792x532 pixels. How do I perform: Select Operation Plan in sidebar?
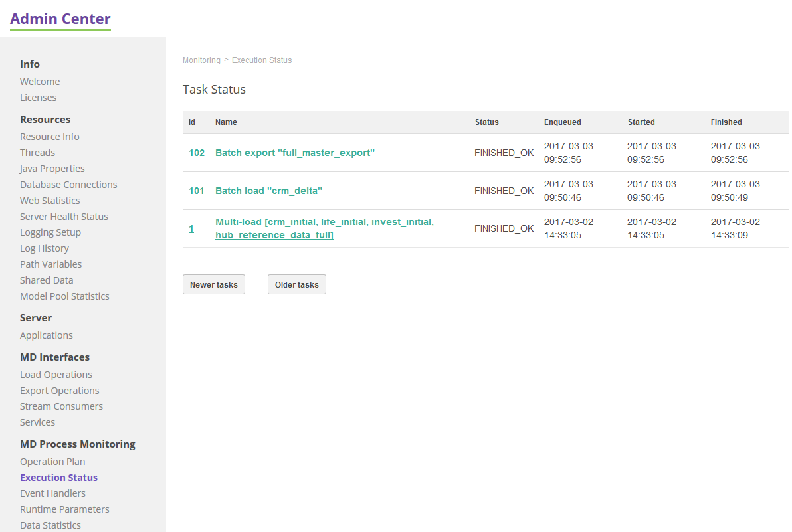tap(52, 462)
